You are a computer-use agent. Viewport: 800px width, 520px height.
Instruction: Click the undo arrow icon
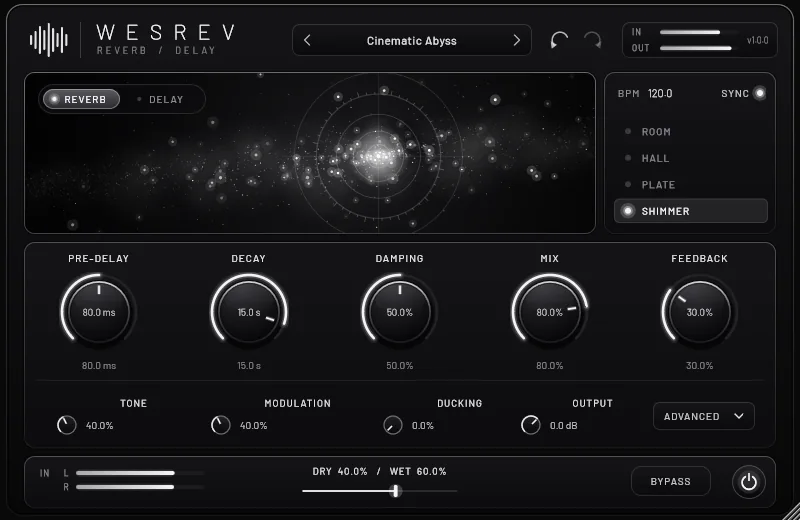[559, 40]
